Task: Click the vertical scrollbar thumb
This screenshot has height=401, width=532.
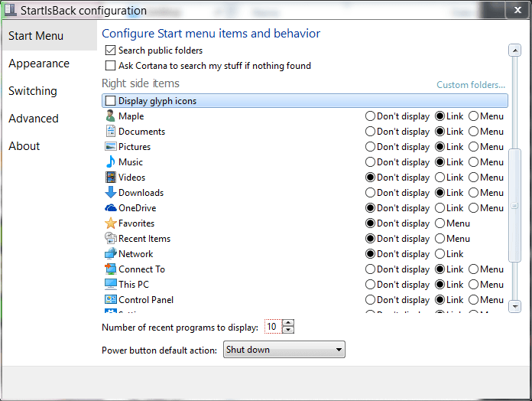Action: click(x=514, y=205)
